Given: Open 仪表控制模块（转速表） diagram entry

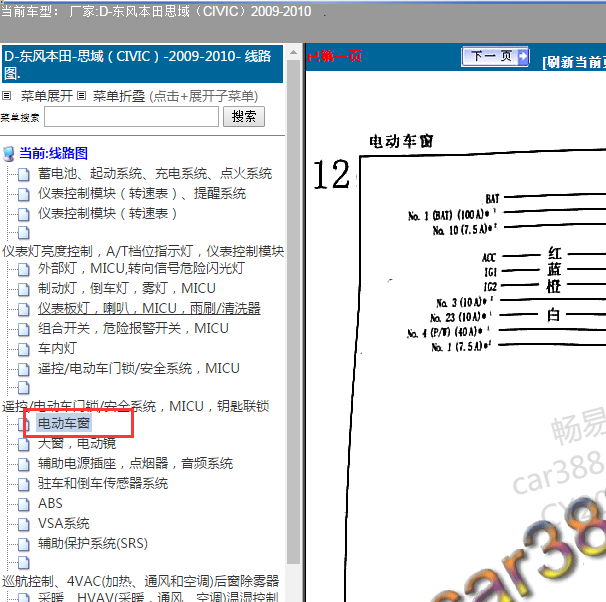Looking at the screenshot, I should click(107, 213).
